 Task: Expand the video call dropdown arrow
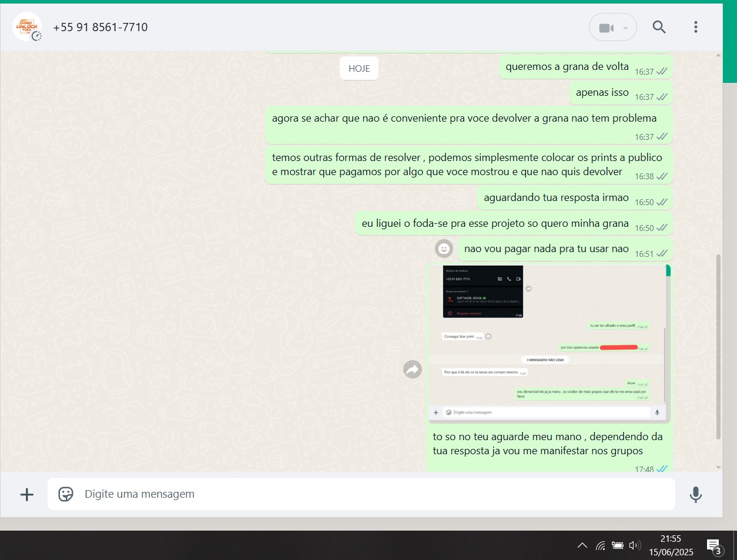(x=625, y=28)
